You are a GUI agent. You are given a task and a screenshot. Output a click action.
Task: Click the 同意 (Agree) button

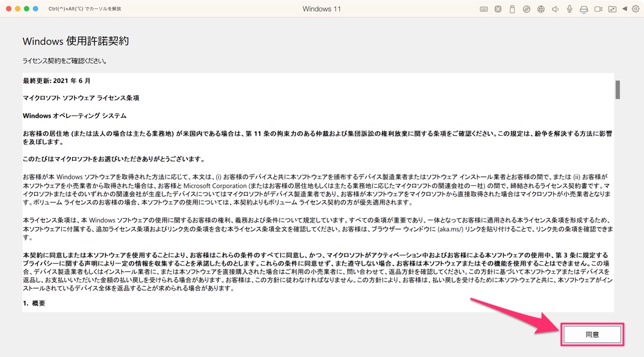tap(592, 334)
